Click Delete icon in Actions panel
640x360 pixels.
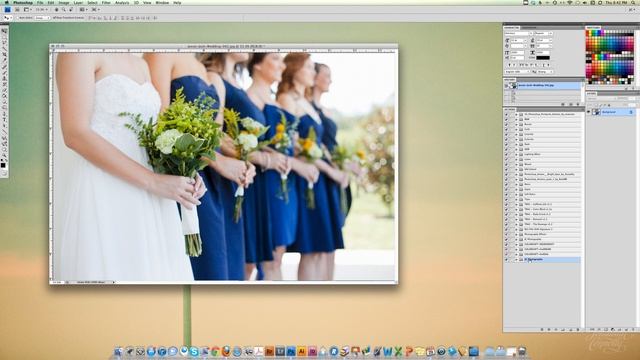[578, 329]
